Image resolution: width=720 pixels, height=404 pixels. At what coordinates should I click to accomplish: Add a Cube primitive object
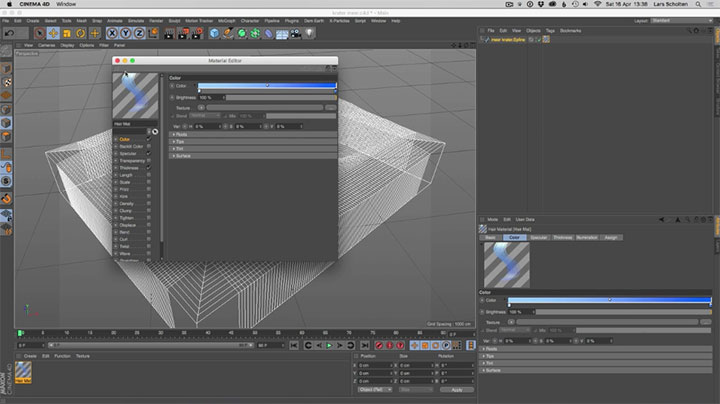pos(214,33)
